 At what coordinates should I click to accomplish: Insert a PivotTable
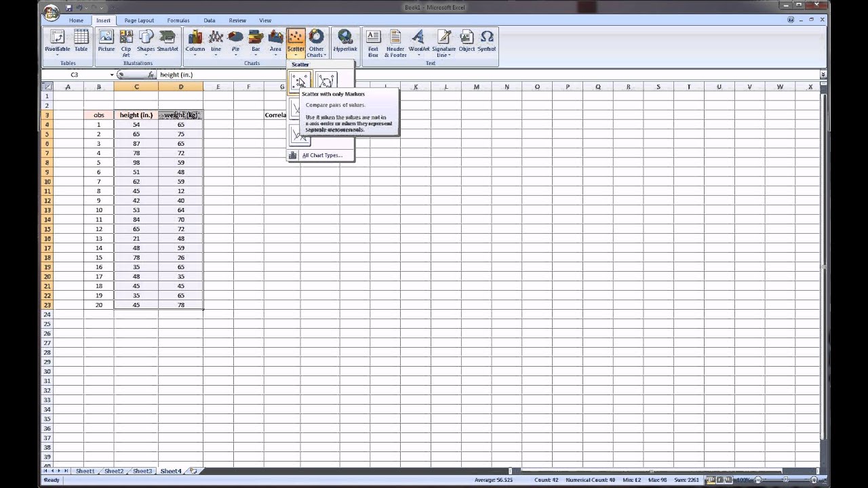[58, 42]
